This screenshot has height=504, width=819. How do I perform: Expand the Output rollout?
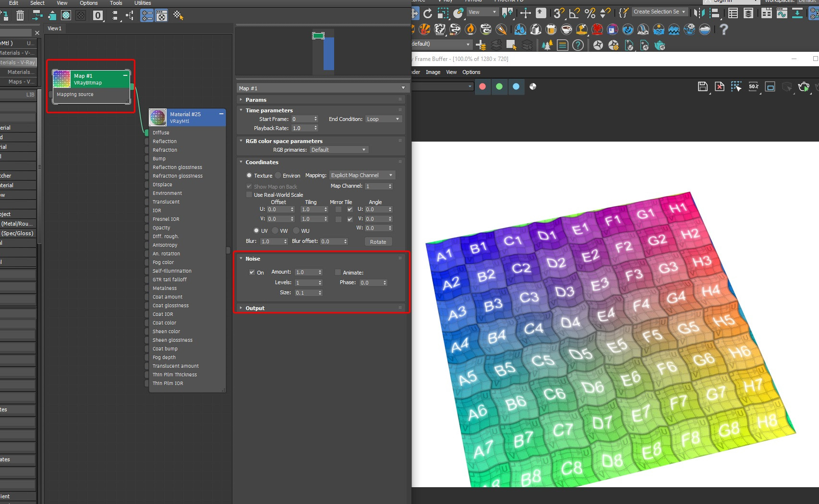321,308
